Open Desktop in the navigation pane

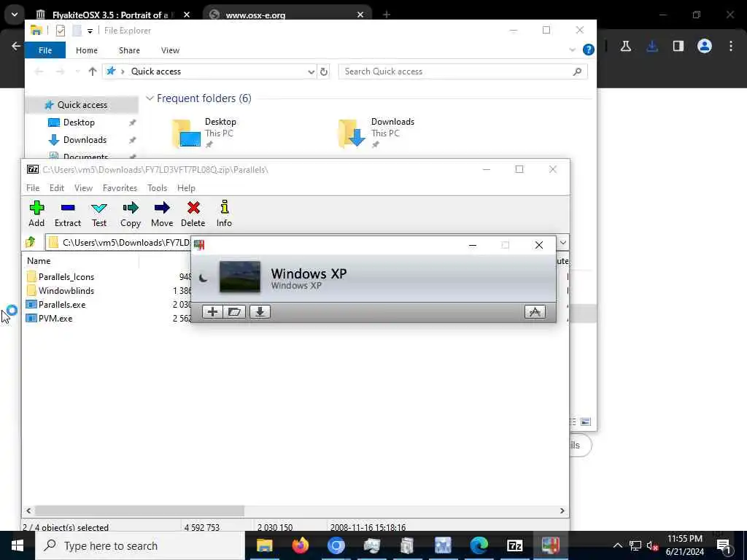(x=79, y=122)
